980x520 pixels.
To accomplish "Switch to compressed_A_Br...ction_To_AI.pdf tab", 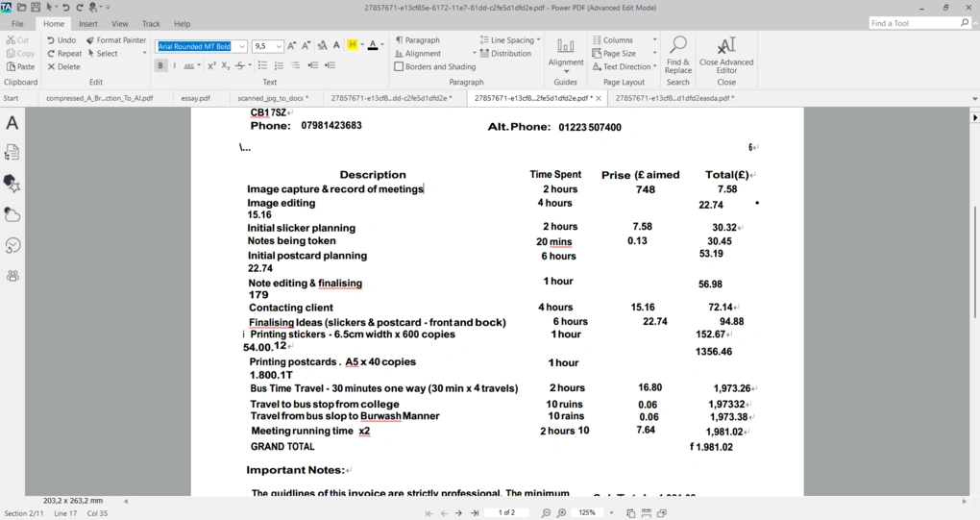I will pos(99,98).
